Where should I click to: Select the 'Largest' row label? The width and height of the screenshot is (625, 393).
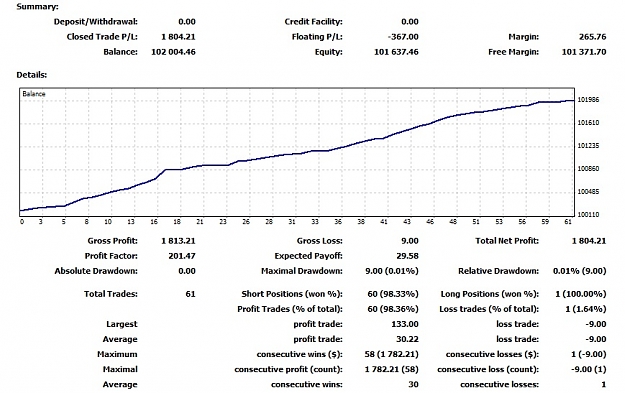point(122,325)
